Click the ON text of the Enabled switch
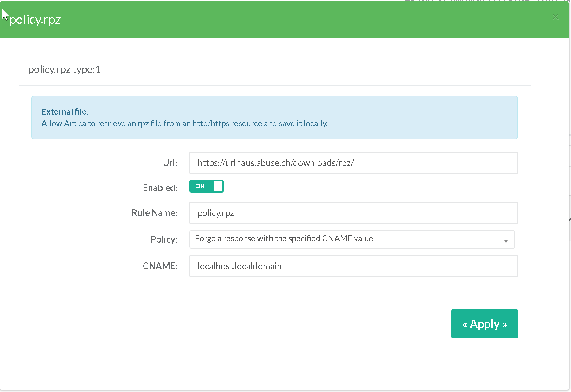The image size is (571, 392). 200,186
